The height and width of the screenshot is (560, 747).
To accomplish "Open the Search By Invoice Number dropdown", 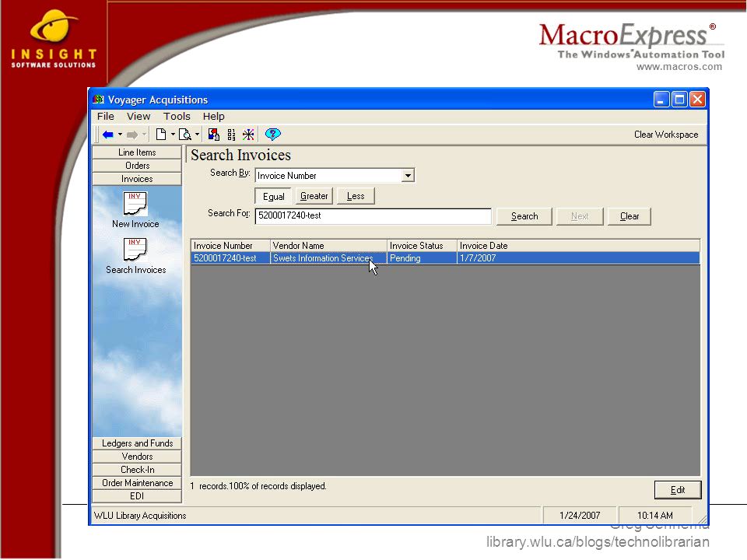I will pyautogui.click(x=408, y=176).
